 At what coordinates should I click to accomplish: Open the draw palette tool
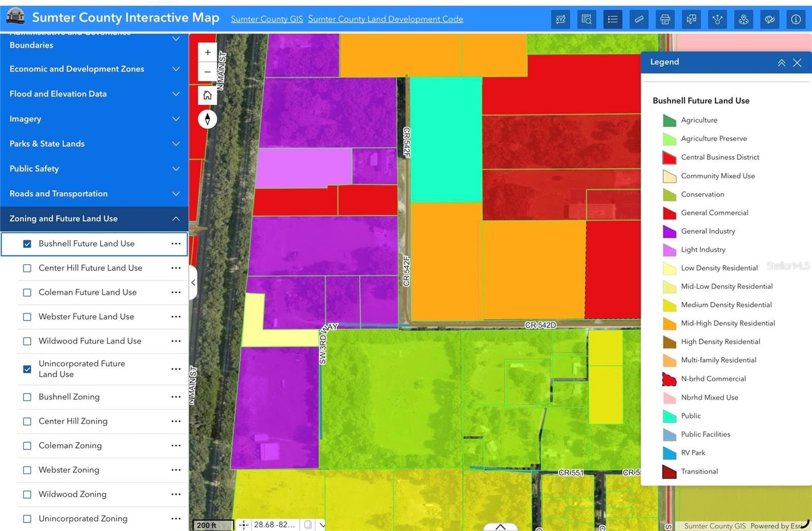[x=769, y=19]
